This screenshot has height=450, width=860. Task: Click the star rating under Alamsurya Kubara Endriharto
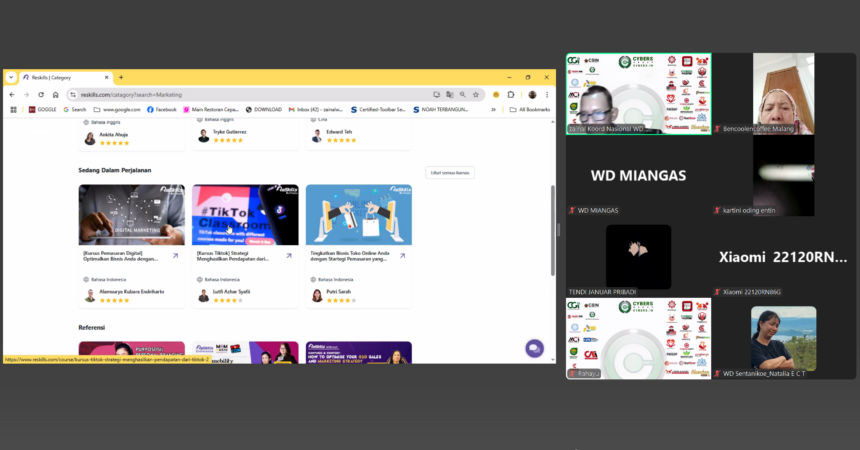coord(114,300)
